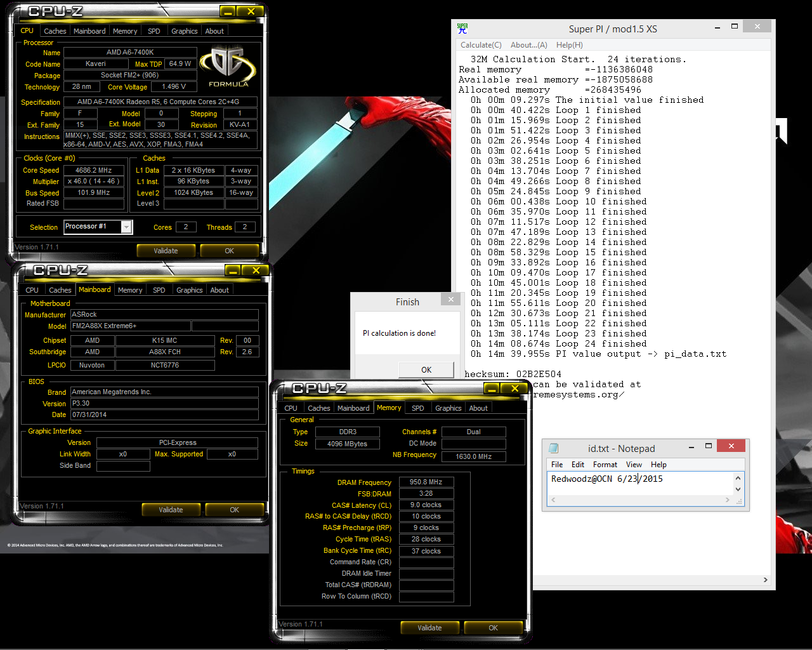Open Notepad File menu
The image size is (812, 650).
[x=557, y=465]
